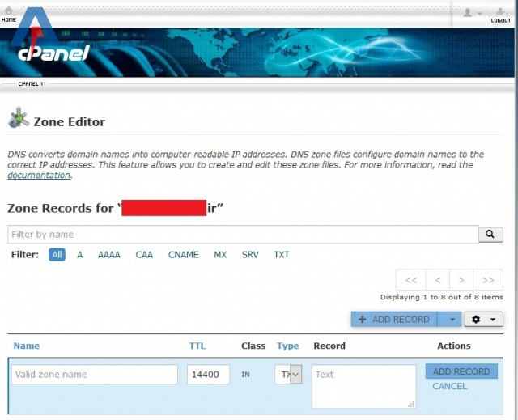Click the record Text area
Screen dimensions: 518x420
[x=363, y=386]
